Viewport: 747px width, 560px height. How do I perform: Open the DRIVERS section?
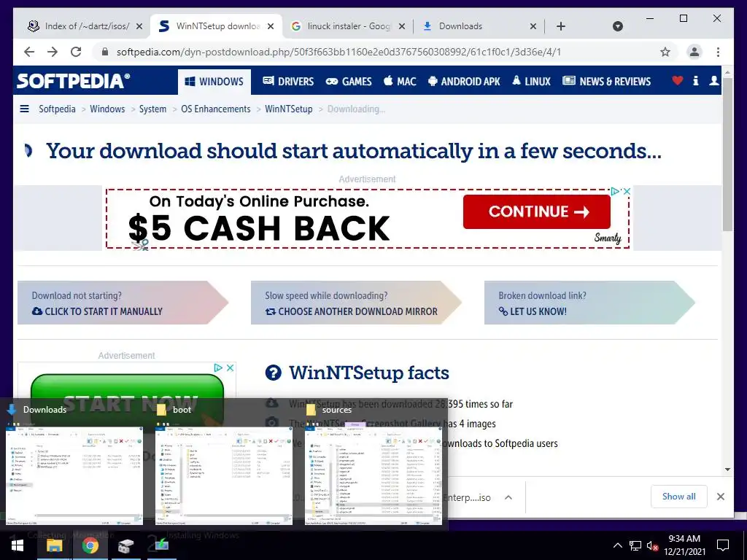coord(288,82)
